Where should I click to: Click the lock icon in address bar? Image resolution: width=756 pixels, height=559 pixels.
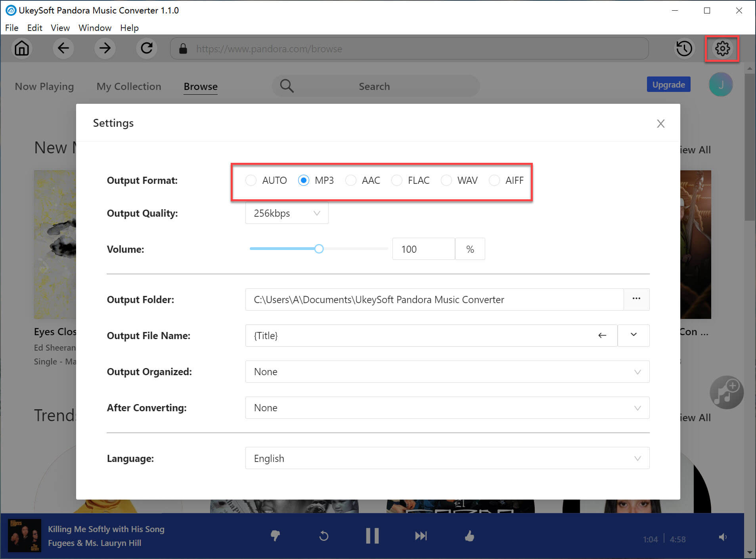[x=183, y=48]
